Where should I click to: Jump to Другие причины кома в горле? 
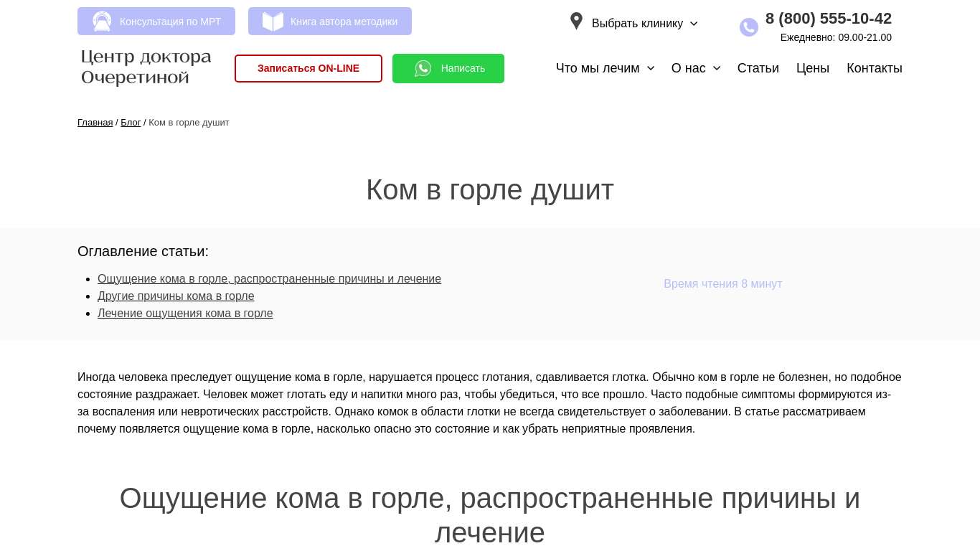(176, 296)
